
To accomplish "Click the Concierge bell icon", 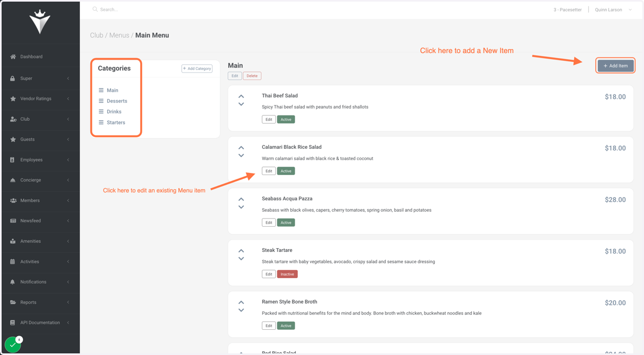I will 13,180.
